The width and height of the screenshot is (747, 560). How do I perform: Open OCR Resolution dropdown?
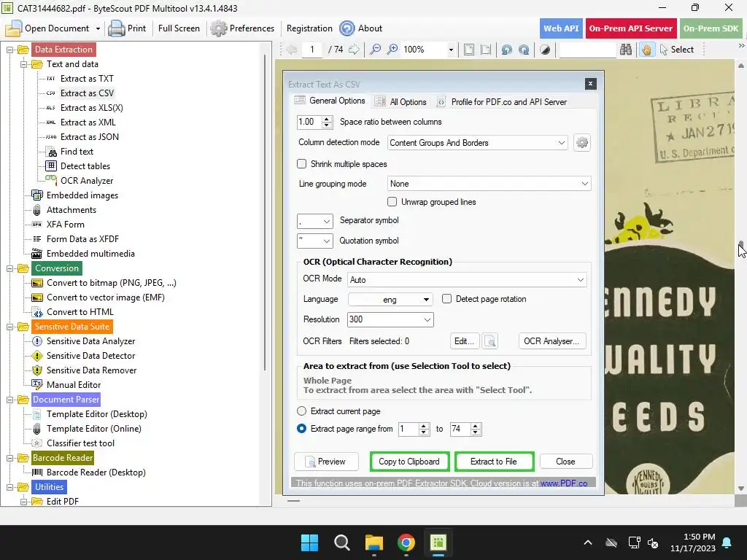click(x=390, y=319)
